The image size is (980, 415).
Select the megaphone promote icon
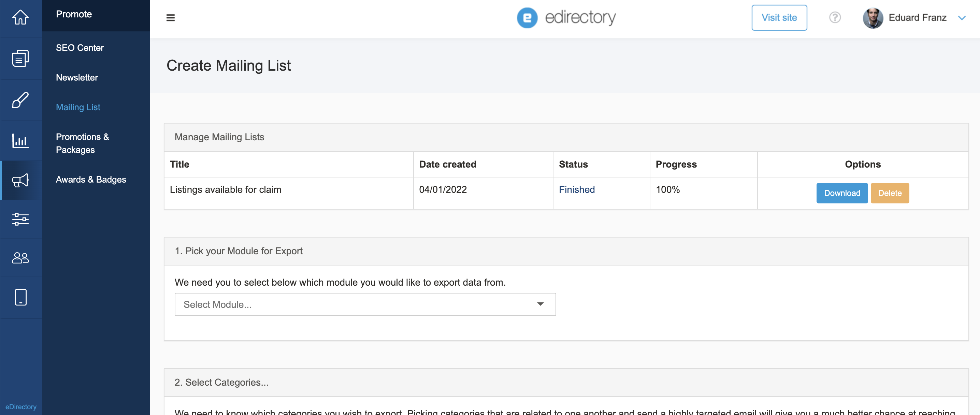[20, 180]
